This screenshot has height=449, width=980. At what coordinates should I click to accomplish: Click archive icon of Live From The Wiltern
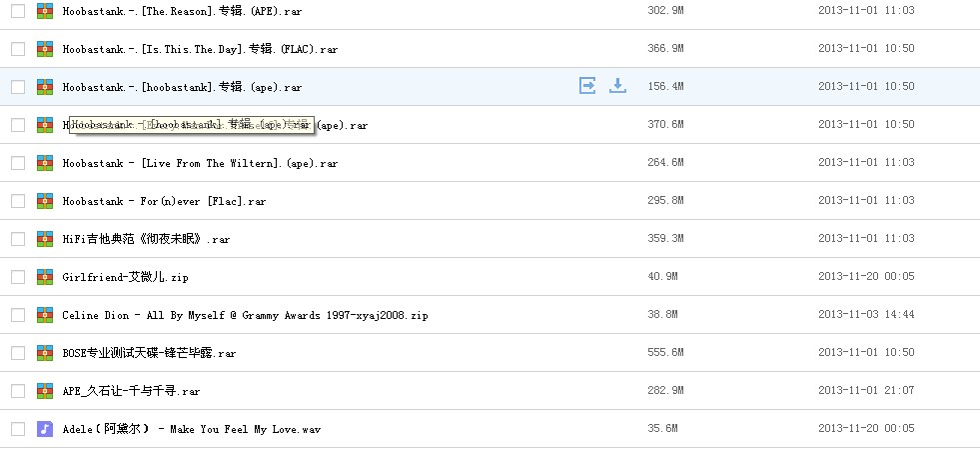[44, 163]
